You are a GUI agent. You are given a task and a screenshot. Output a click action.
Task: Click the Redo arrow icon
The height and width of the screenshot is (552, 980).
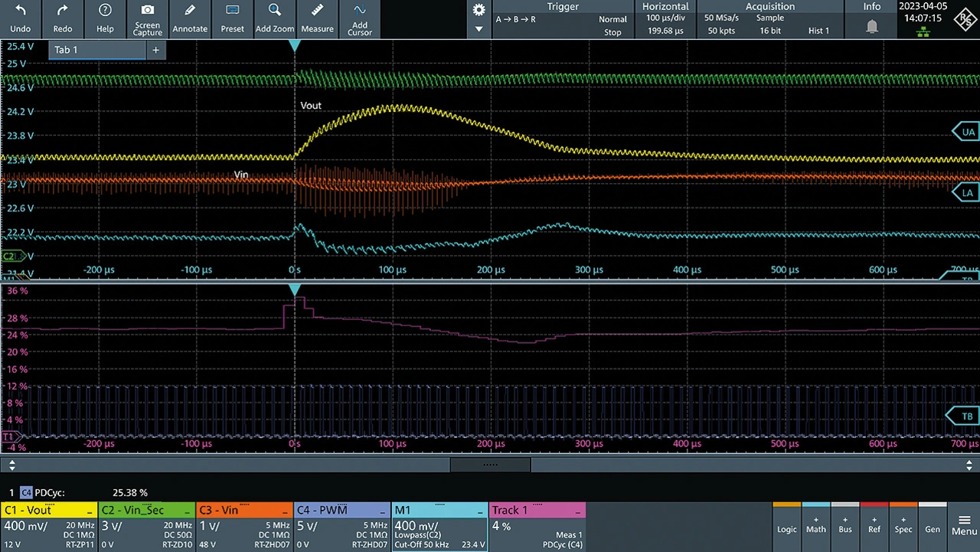point(63,11)
